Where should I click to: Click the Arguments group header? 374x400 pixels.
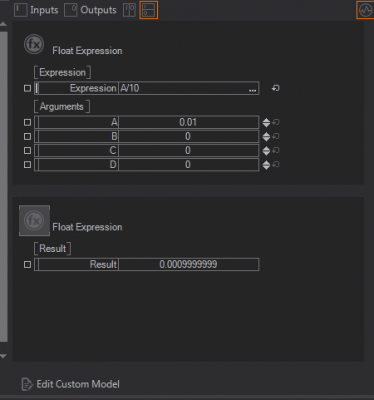click(x=62, y=107)
